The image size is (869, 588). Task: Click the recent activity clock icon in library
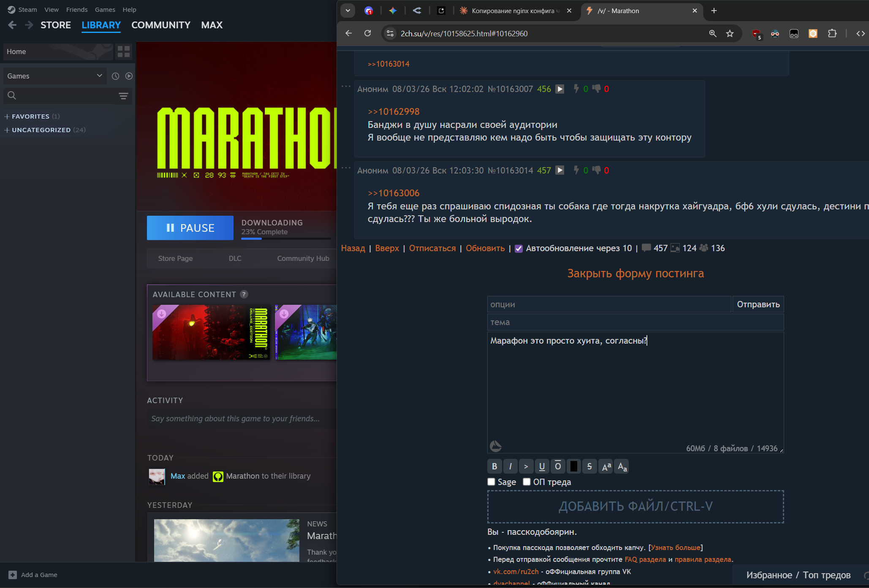click(115, 76)
